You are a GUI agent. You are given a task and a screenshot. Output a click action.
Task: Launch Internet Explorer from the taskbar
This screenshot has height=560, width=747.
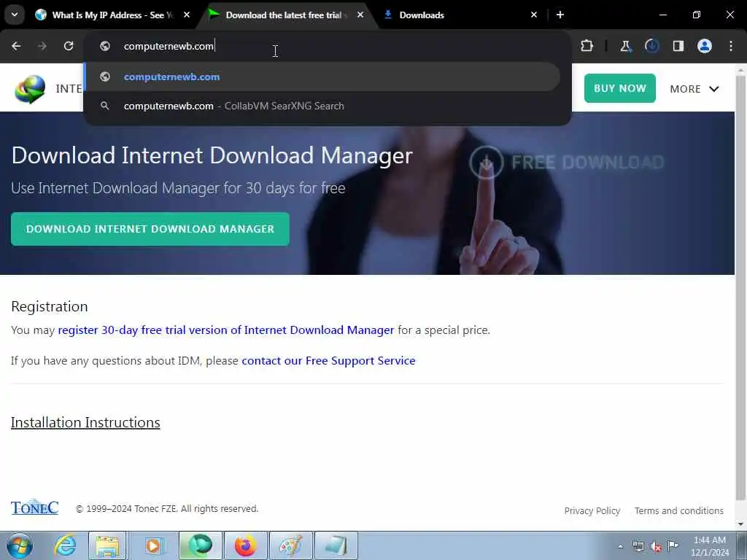coord(65,545)
